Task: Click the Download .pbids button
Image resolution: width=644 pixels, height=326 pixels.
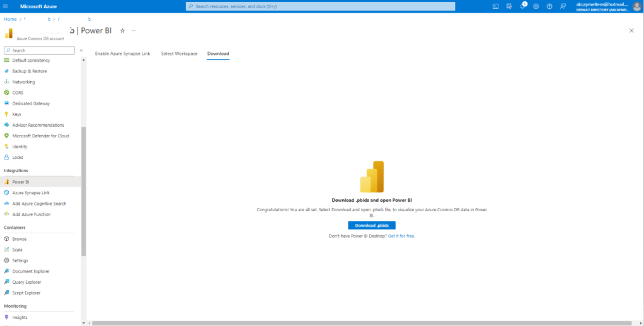Action: click(371, 225)
